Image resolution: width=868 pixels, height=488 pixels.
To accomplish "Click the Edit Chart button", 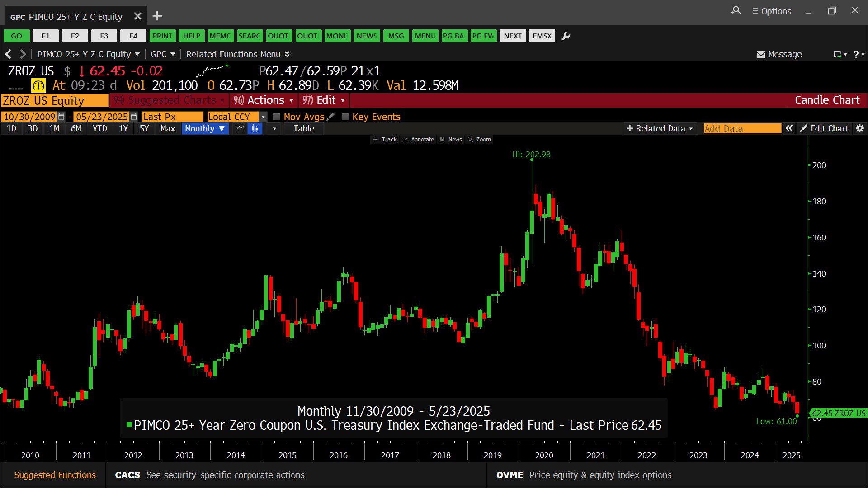I will pos(824,129).
